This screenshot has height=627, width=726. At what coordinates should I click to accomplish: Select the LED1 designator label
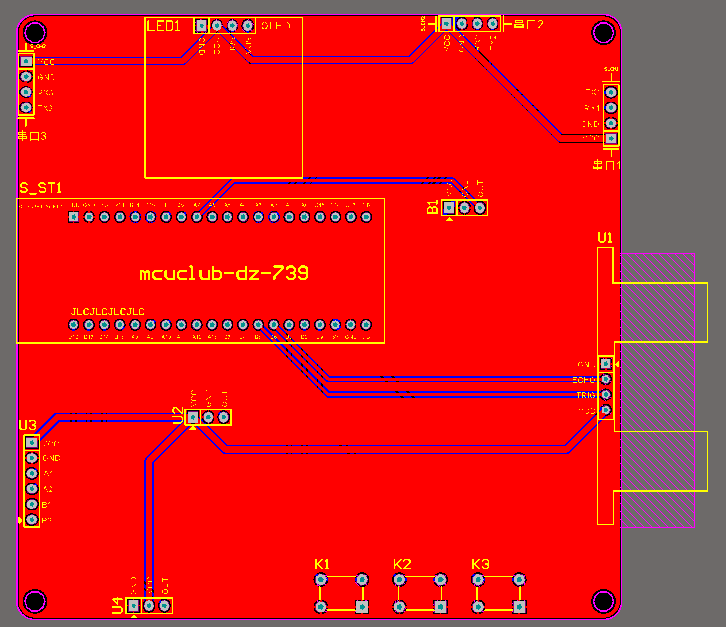(x=163, y=26)
